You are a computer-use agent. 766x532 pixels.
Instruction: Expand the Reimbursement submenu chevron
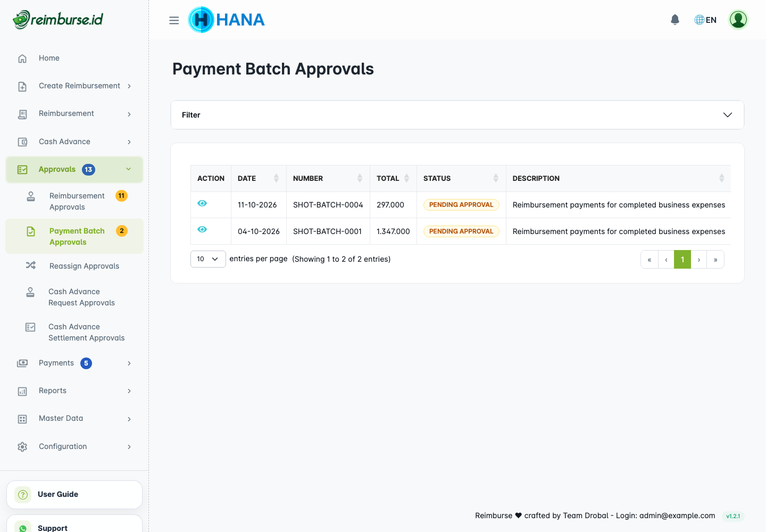point(129,114)
